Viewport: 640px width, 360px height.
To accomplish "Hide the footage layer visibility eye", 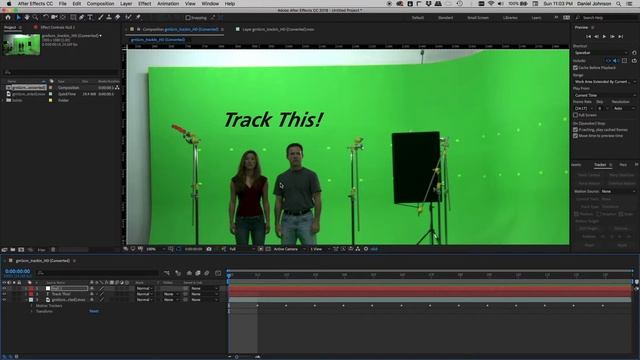I will [x=4, y=300].
